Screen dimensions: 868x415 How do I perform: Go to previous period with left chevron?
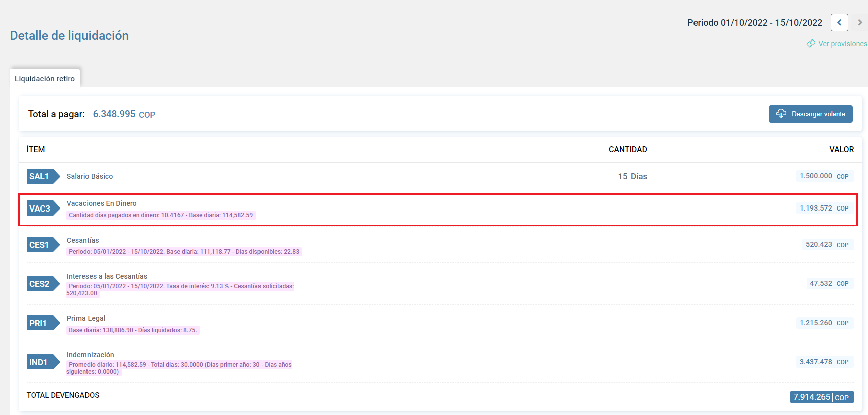point(839,22)
